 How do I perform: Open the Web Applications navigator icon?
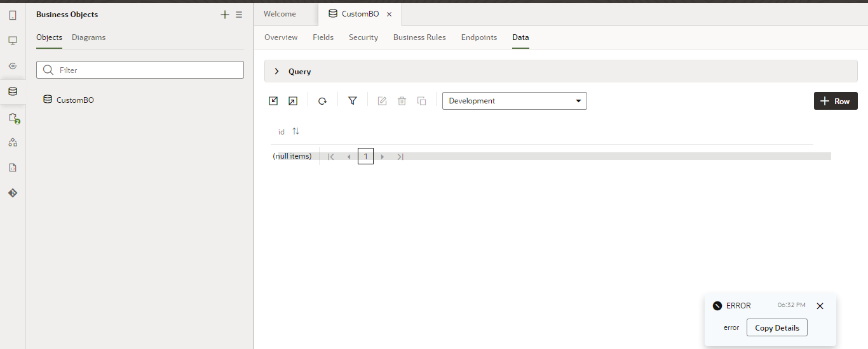(x=13, y=41)
